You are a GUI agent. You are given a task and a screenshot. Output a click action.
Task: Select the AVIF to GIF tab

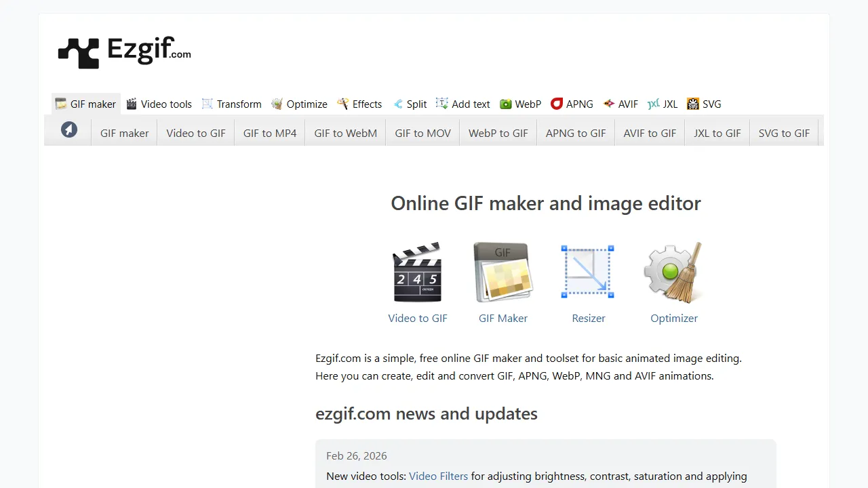point(649,133)
